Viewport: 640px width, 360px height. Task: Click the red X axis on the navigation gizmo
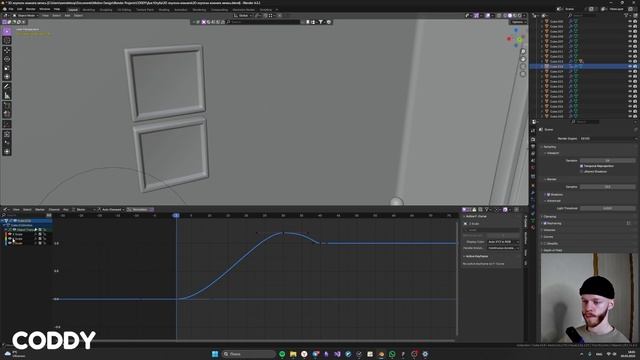click(509, 39)
